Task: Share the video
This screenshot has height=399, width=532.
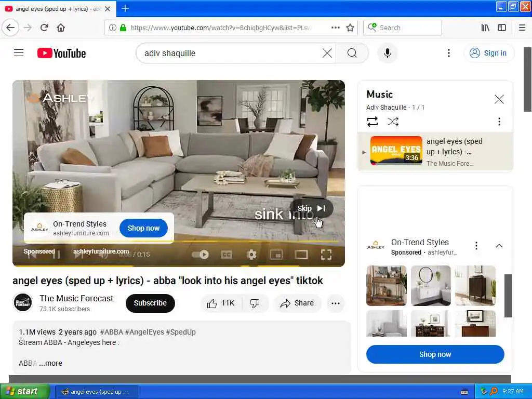Action: click(x=297, y=303)
